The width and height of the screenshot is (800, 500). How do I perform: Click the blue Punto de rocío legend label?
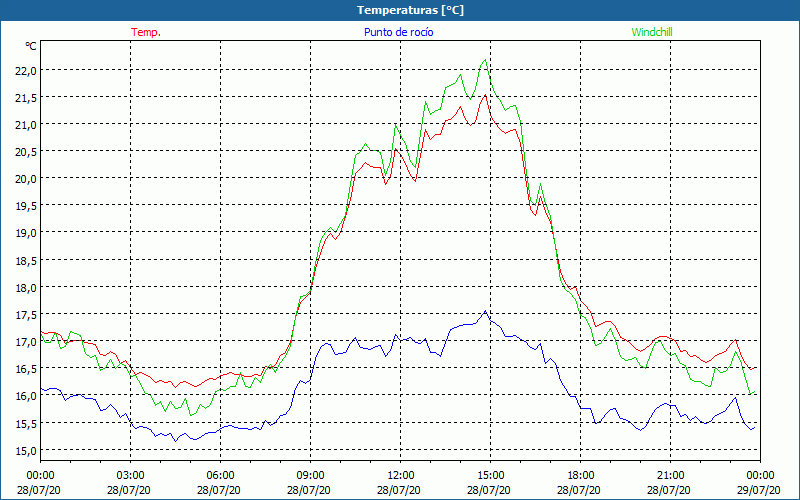coord(398,32)
